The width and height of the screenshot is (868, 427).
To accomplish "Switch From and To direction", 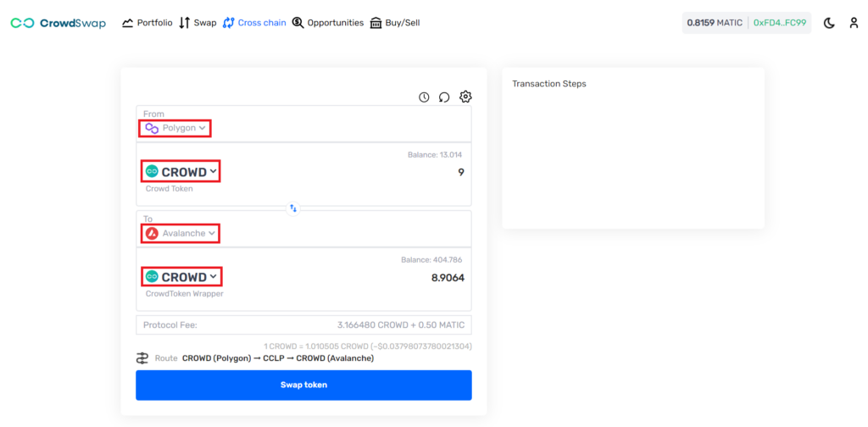I will point(293,208).
